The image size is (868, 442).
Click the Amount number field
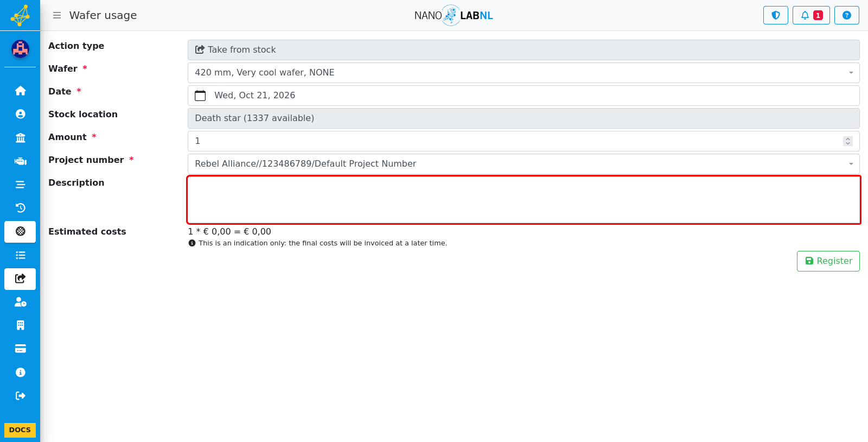(524, 141)
